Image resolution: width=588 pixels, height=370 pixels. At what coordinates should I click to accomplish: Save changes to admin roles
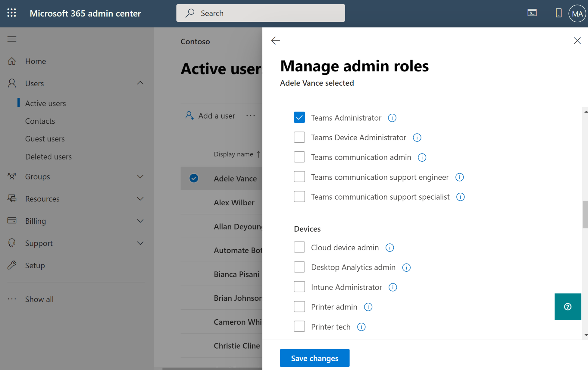tap(315, 358)
